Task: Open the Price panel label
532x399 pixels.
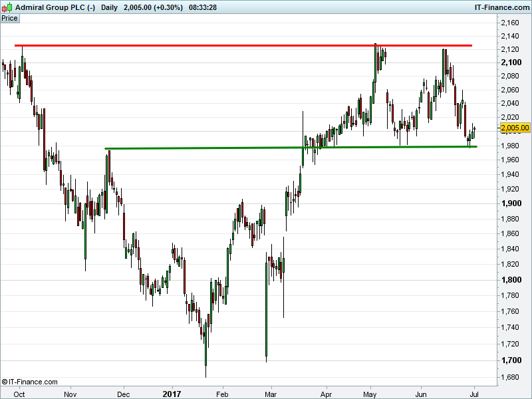Action: pyautogui.click(x=9, y=19)
